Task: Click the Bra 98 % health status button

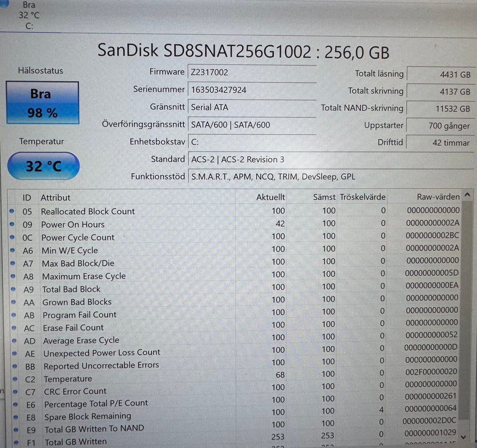Action: tap(43, 102)
